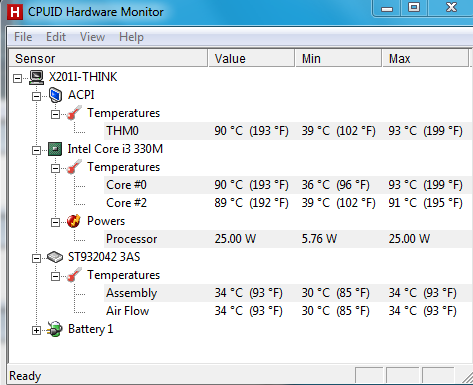The height and width of the screenshot is (385, 473).
Task: Click the thermometer icon under ST932042 3AS
Action: (x=74, y=275)
